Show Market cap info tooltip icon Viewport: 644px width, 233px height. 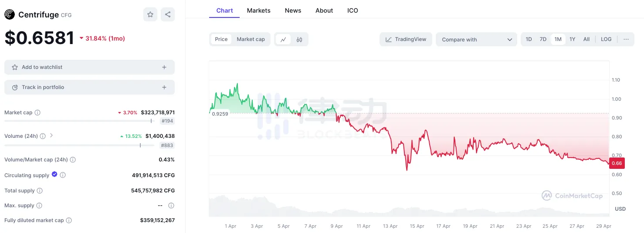(x=37, y=113)
